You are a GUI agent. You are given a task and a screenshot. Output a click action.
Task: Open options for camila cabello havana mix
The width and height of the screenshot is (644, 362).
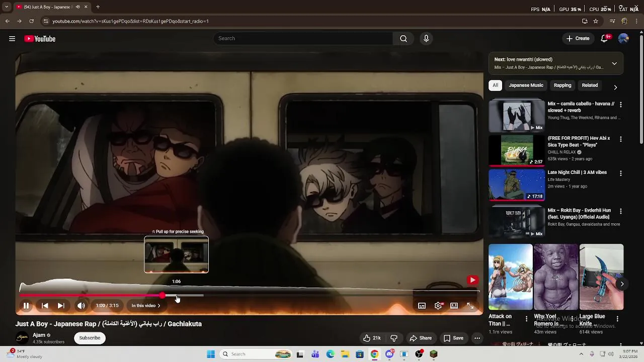coord(620,105)
